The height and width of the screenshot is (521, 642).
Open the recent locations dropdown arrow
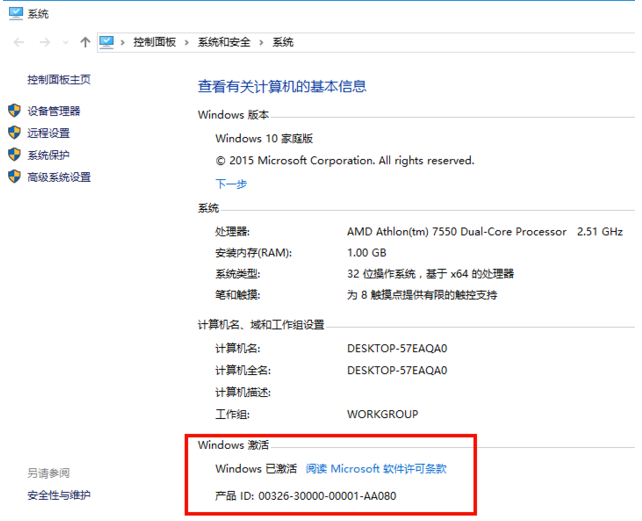(x=65, y=43)
